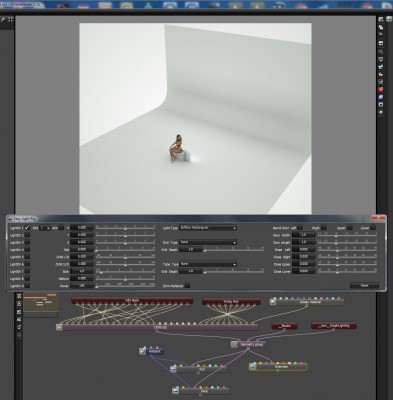Enable the Barn Door Left checkbox
393x400 pixels.
tap(300, 228)
